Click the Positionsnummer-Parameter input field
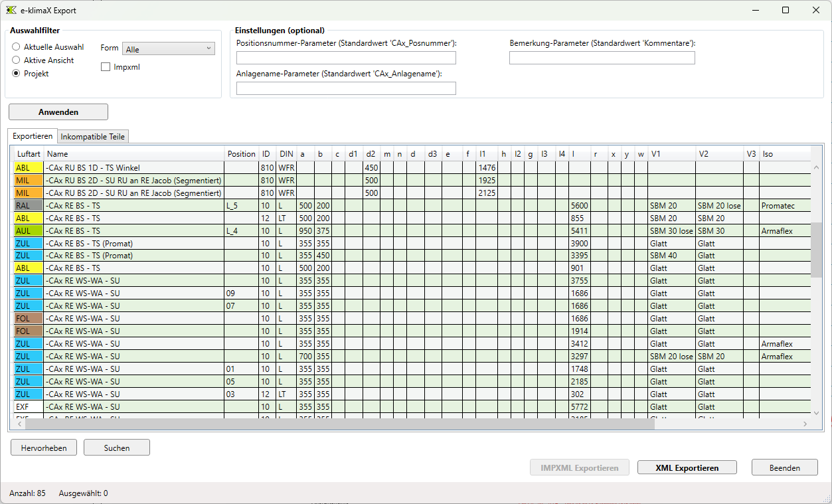The width and height of the screenshot is (832, 504). click(x=346, y=58)
